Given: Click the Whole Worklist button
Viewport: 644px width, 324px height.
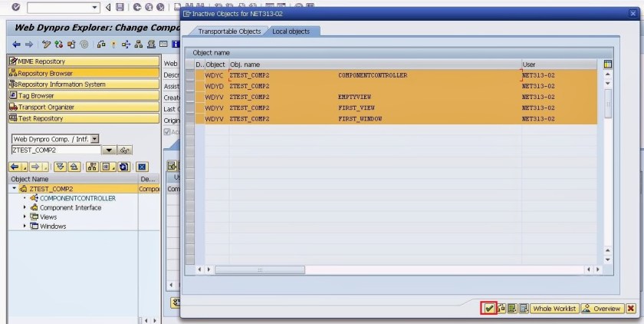Looking at the screenshot, I should click(554, 309).
